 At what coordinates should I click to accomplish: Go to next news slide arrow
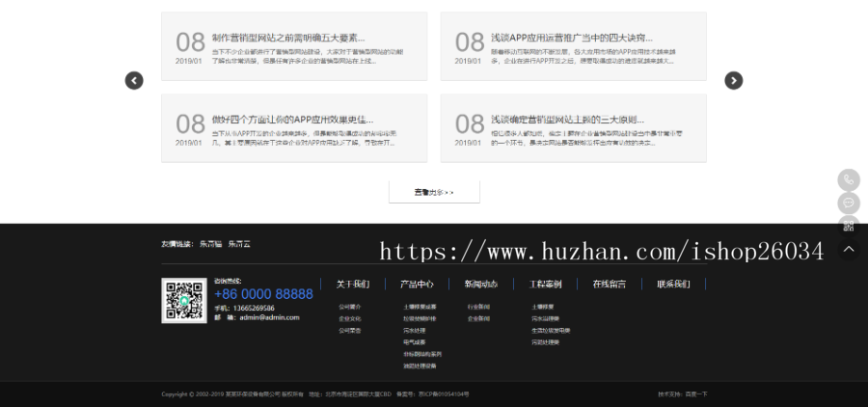tap(734, 80)
